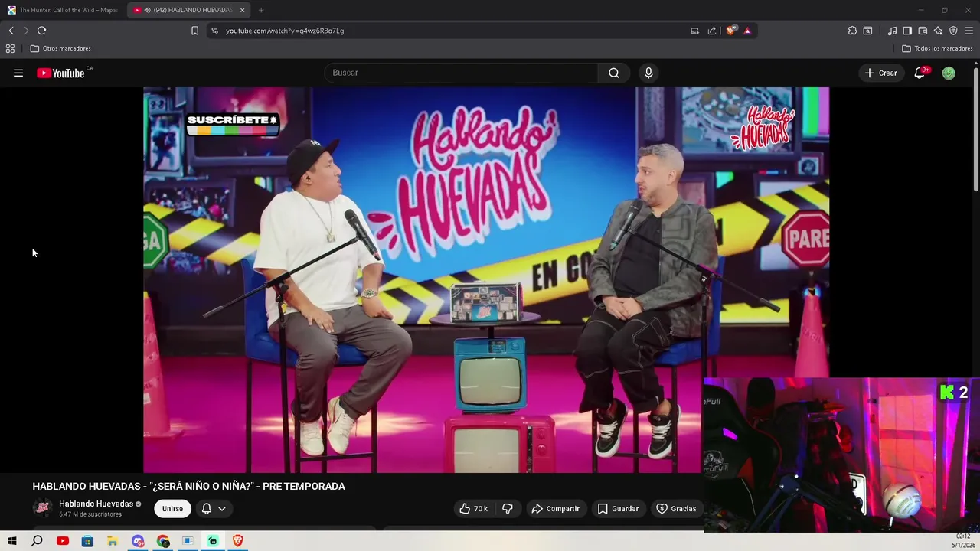
Task: Like the video with 70 k likes
Action: tap(474, 508)
